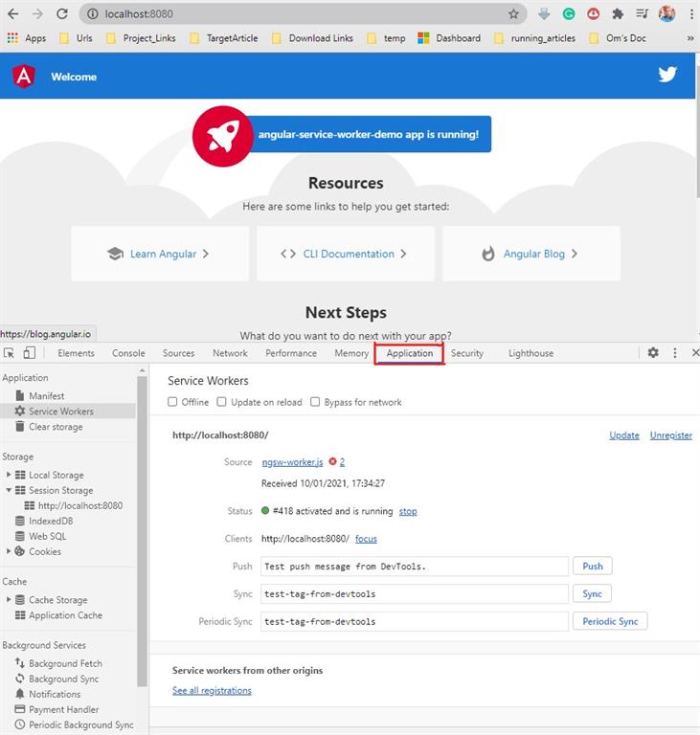Viewport: 700px width, 735px height.
Task: Click the Periodic Sync button
Action: 610,621
